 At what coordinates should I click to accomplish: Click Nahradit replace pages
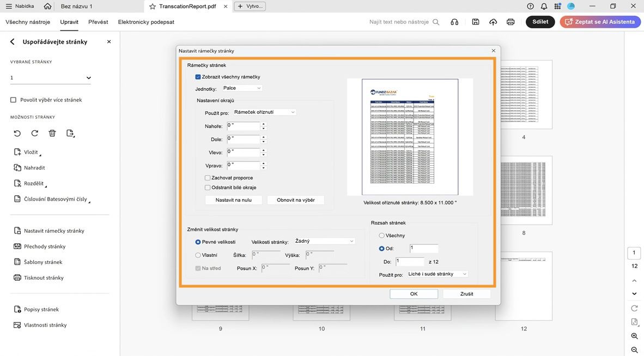29,168
